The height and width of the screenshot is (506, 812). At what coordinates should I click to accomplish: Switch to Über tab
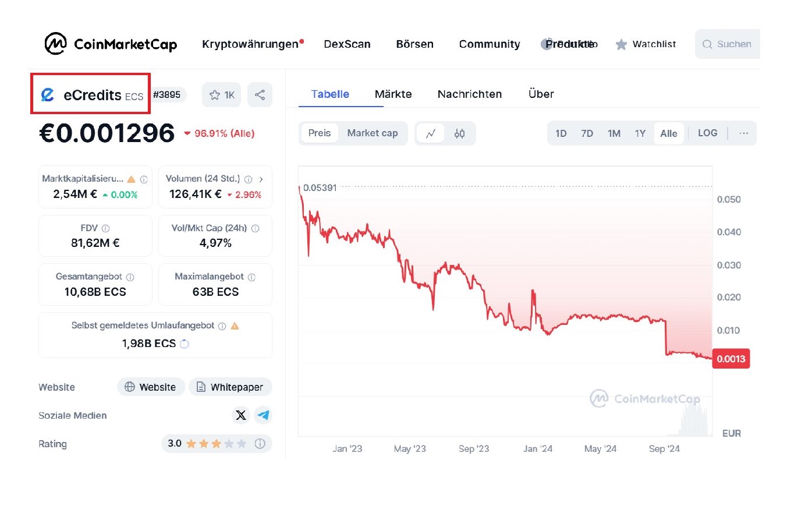[541, 94]
